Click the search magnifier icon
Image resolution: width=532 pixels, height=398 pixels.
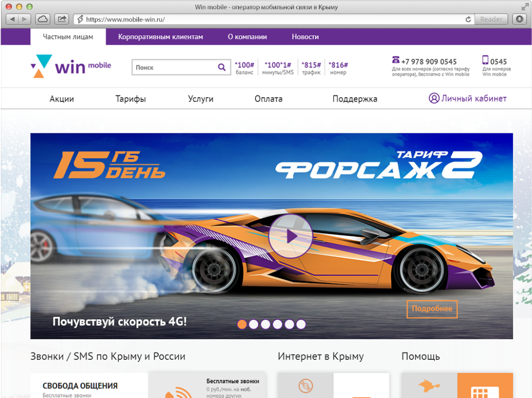(222, 67)
